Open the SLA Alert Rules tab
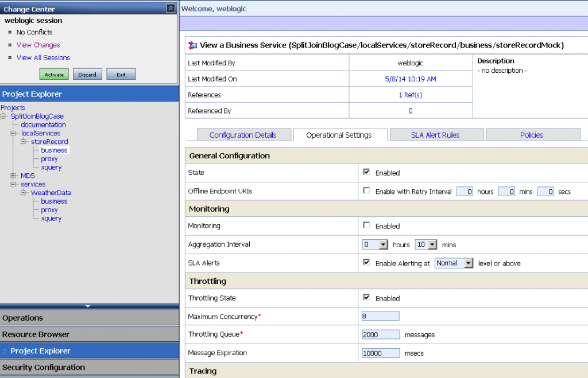 435,135
